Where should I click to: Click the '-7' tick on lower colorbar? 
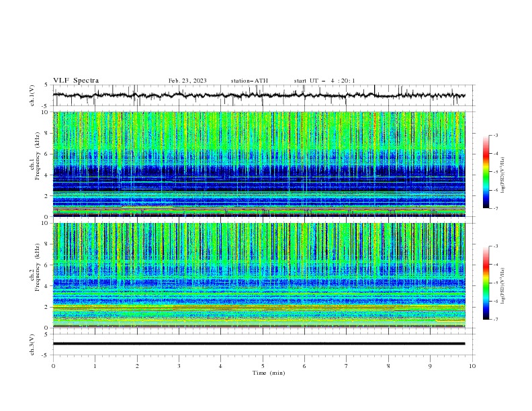point(495,319)
